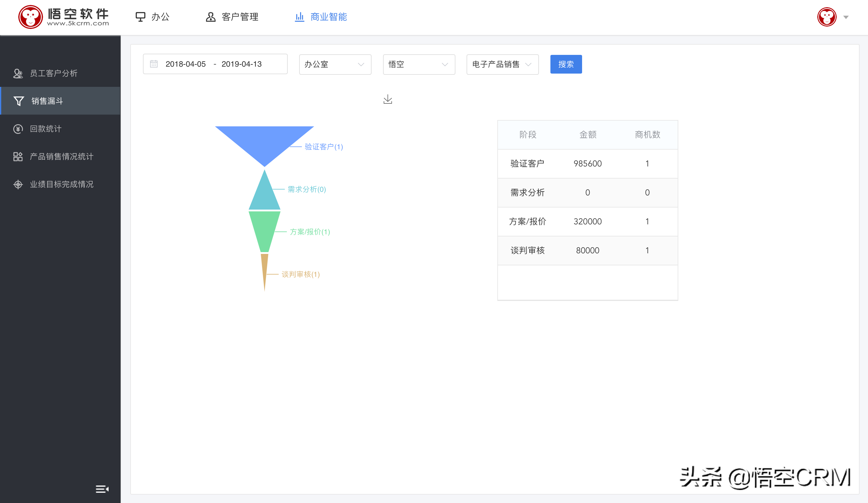Click the 搜索 search button
The height and width of the screenshot is (503, 868).
point(565,64)
